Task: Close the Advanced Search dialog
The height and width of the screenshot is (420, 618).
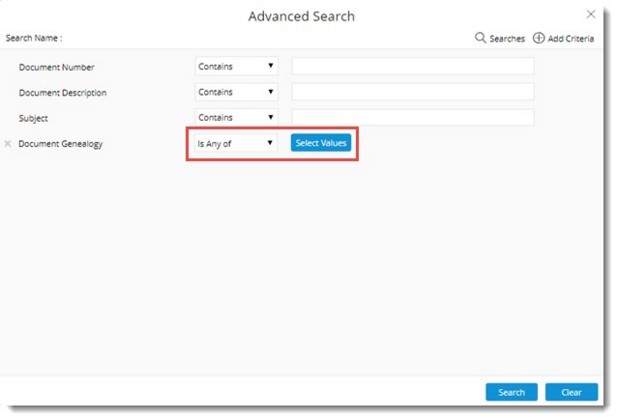Action: tap(591, 14)
